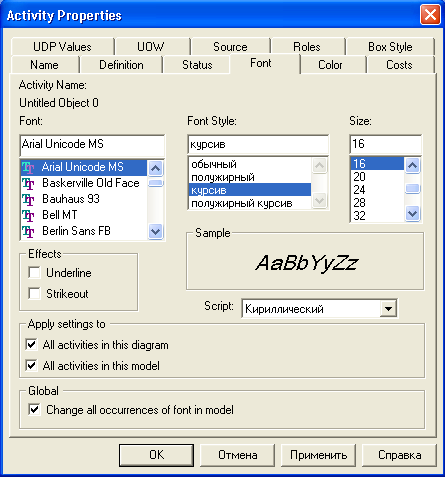The width and height of the screenshot is (445, 477).
Task: Click TrueType icon beside Berlin Sans FB
Action: tap(28, 231)
